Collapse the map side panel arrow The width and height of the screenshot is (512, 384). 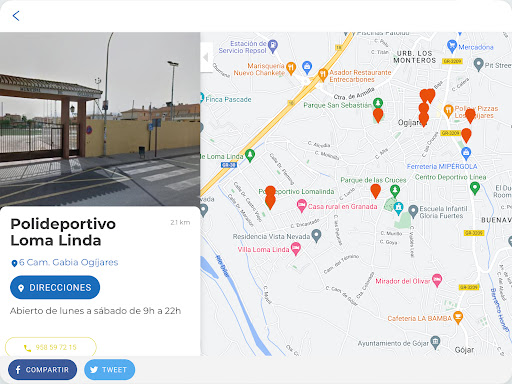pyautogui.click(x=206, y=57)
